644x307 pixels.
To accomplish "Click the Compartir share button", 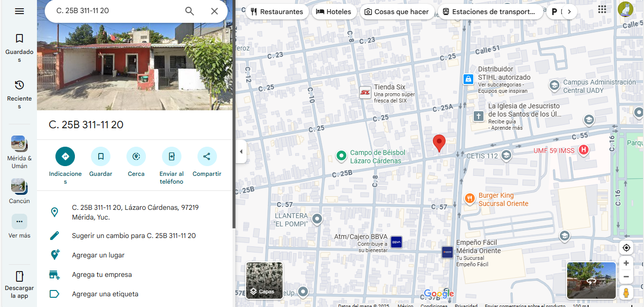I will point(207,156).
